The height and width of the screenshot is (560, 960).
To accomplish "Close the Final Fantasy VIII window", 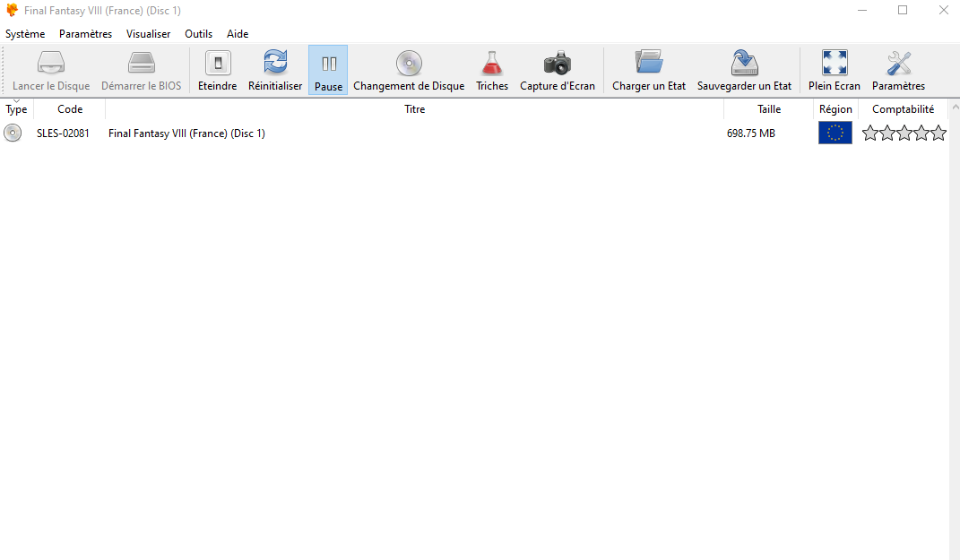I will (x=944, y=11).
